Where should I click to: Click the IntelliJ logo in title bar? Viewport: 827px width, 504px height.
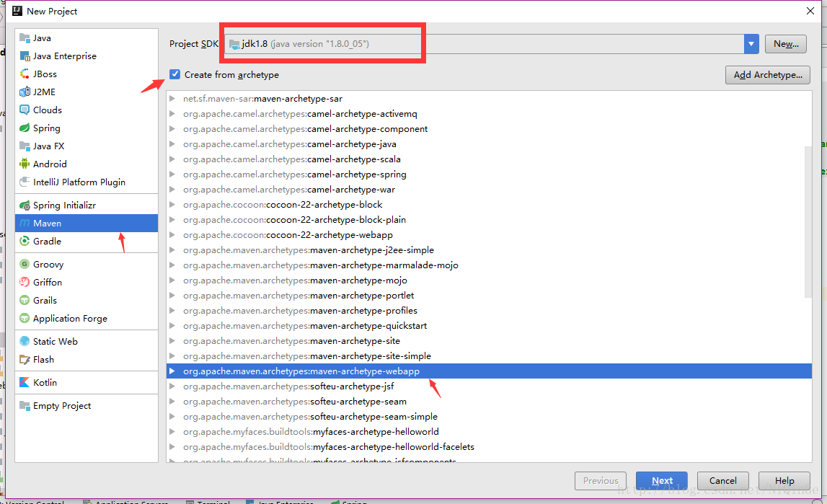point(17,11)
